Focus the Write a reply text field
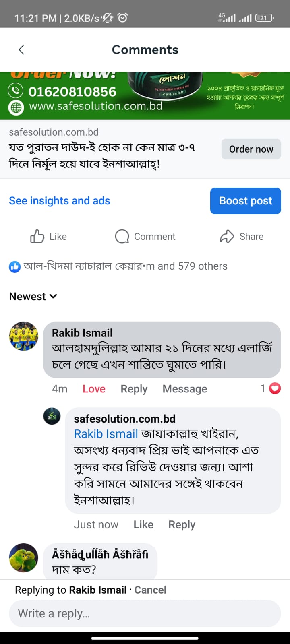The height and width of the screenshot is (644, 290). pyautogui.click(x=145, y=613)
